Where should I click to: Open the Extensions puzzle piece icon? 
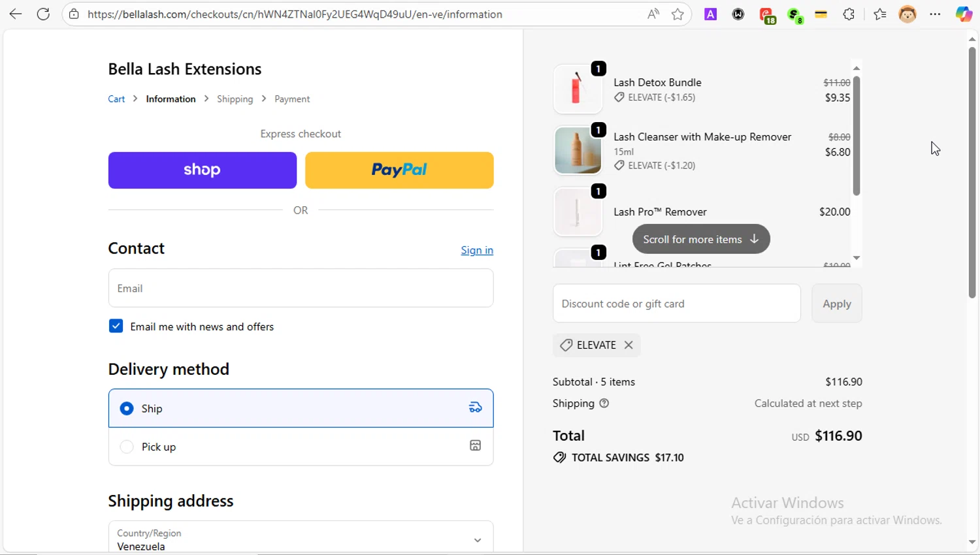849,14
